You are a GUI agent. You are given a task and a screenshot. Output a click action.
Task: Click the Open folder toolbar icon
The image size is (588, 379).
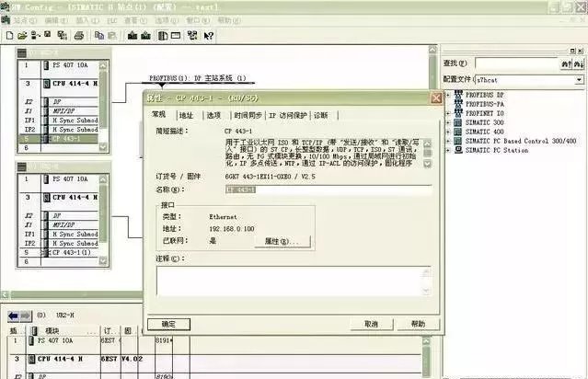[22, 35]
